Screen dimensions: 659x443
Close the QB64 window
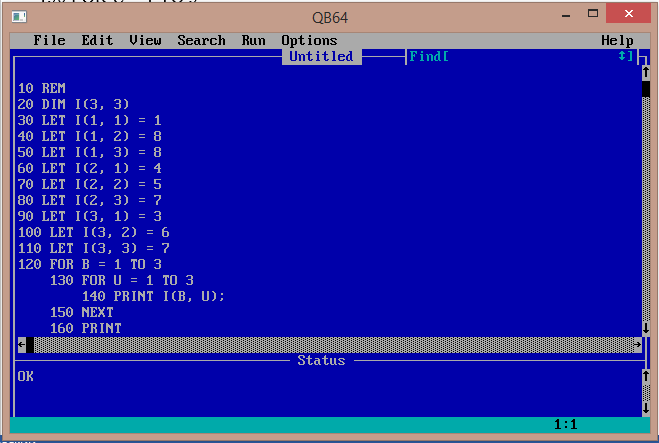point(629,13)
